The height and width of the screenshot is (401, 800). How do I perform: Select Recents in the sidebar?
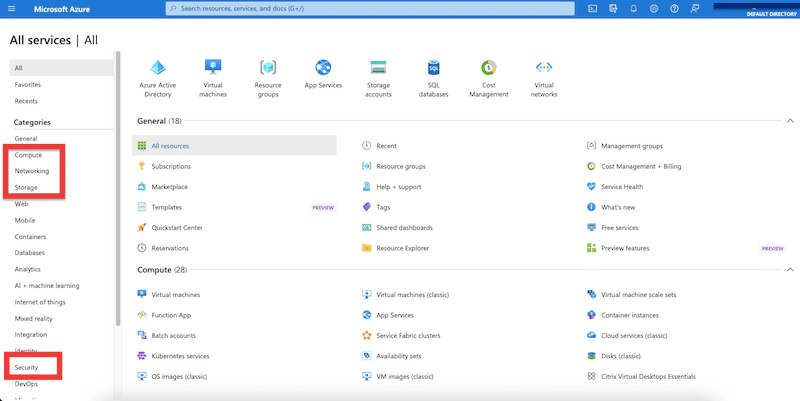pos(26,101)
